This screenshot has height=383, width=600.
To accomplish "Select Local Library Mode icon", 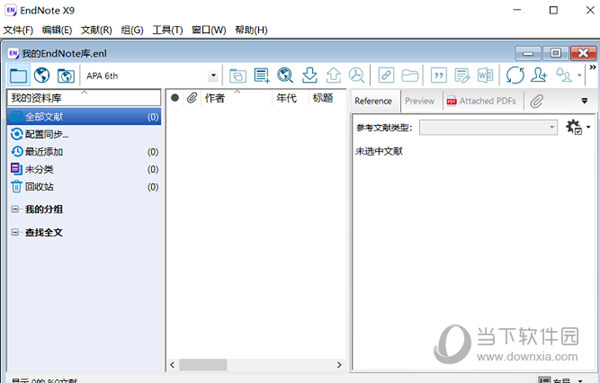I will pyautogui.click(x=18, y=75).
